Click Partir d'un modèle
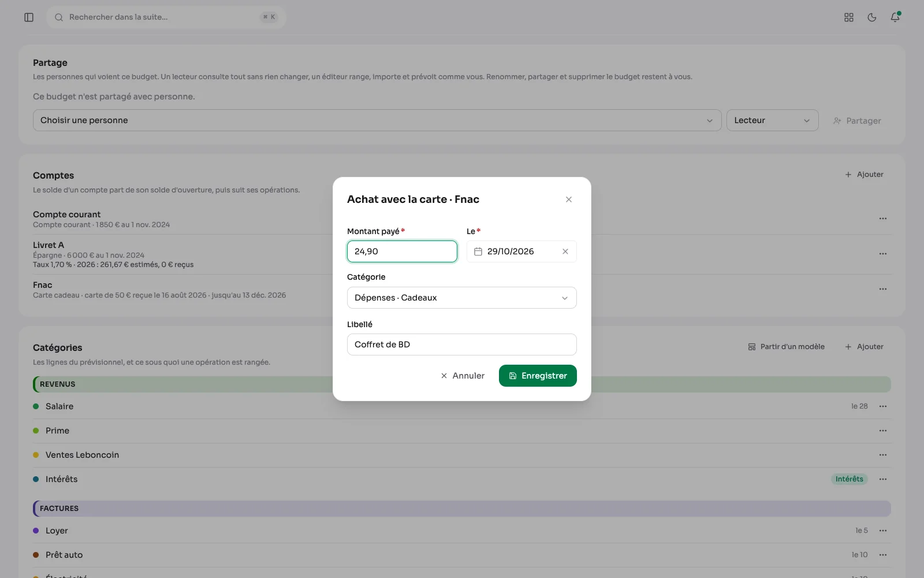Image resolution: width=924 pixels, height=578 pixels. point(787,347)
